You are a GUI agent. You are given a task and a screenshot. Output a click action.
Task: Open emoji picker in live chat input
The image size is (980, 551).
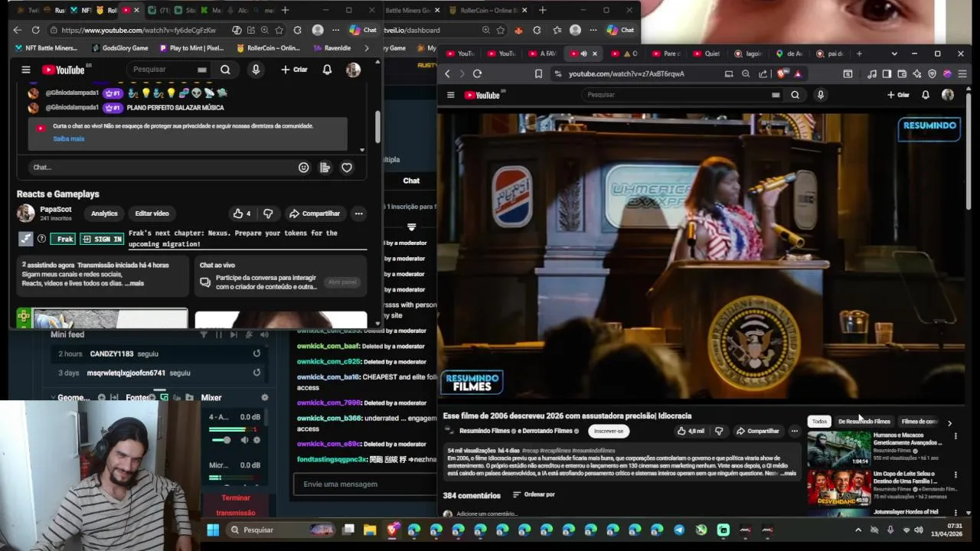[304, 168]
